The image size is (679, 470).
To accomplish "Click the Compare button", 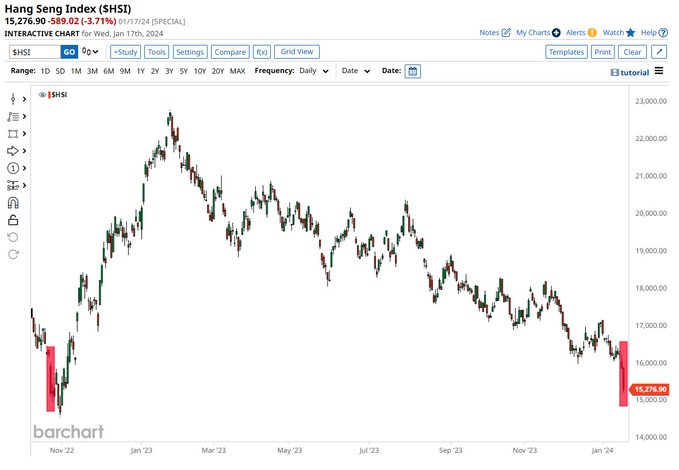I will coord(230,52).
